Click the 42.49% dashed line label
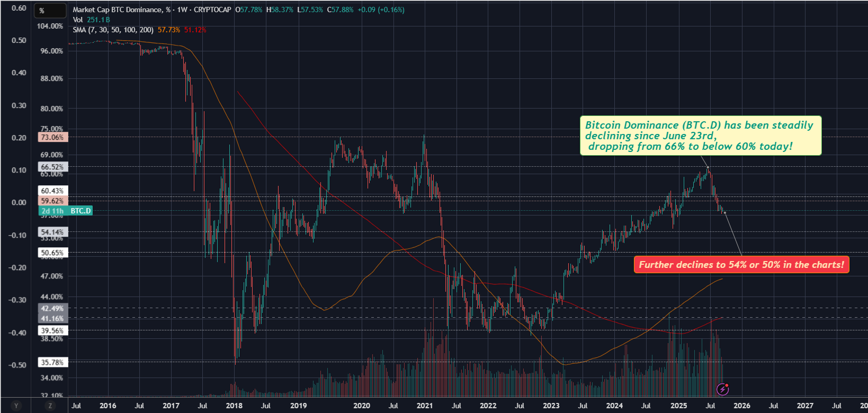Screen dimensions: 868x413 click(x=52, y=308)
